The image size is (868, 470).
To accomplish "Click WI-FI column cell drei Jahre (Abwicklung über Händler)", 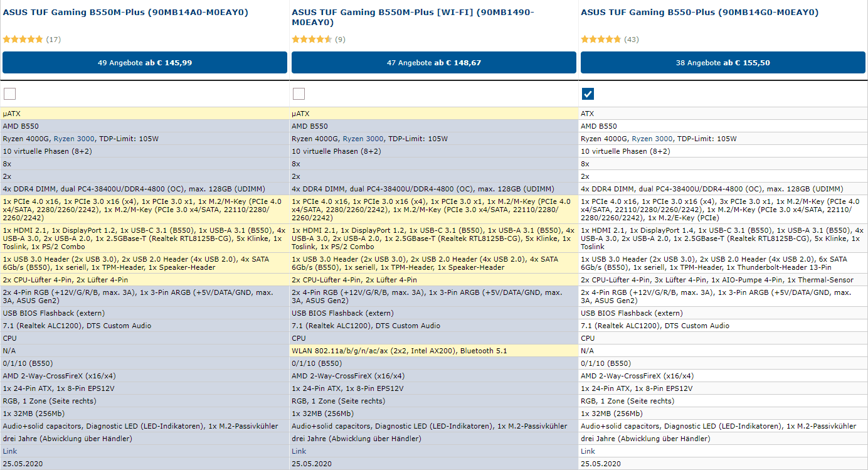I will point(434,439).
